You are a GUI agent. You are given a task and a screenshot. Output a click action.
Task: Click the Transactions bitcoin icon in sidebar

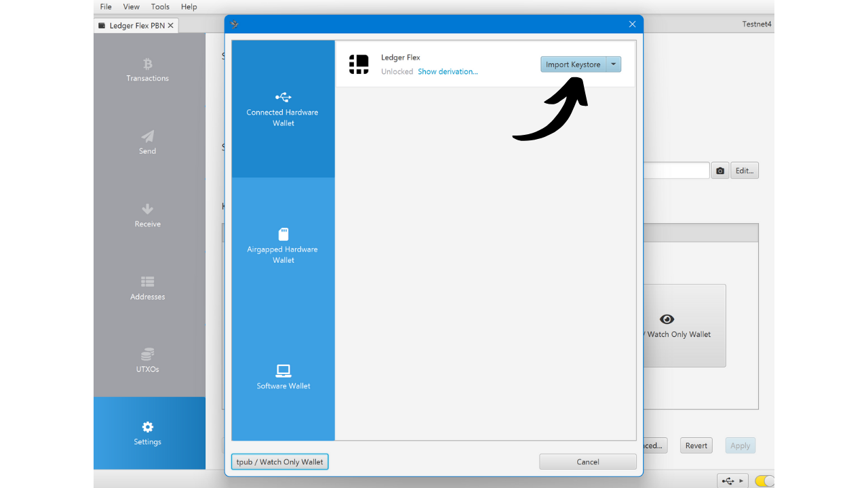147,64
